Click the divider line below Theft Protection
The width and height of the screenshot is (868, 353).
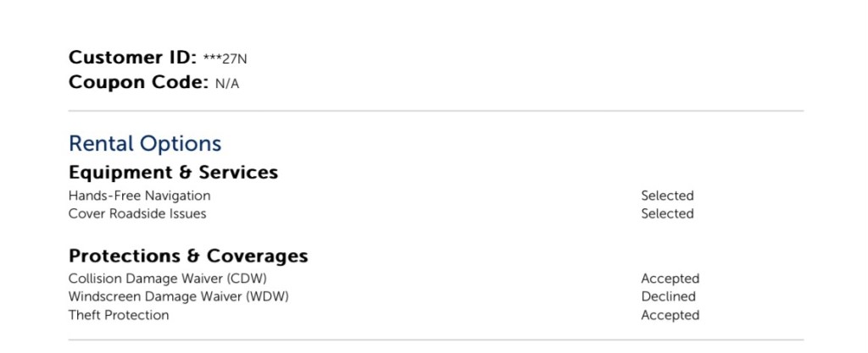click(436, 340)
